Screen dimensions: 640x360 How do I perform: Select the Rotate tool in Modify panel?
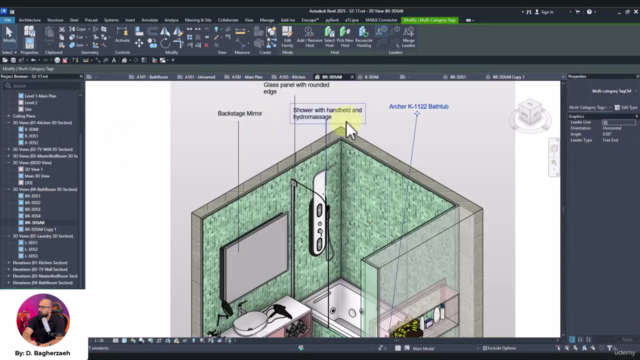pyautogui.click(x=165, y=43)
